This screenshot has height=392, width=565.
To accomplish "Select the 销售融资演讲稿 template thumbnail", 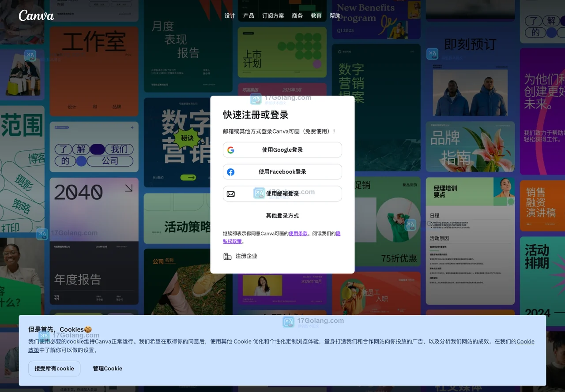I will [542, 205].
